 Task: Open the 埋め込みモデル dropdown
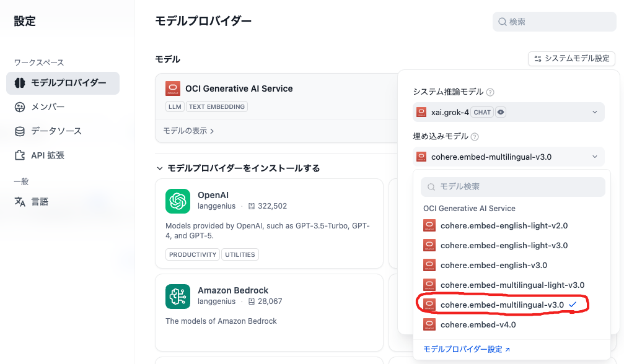[x=509, y=157]
